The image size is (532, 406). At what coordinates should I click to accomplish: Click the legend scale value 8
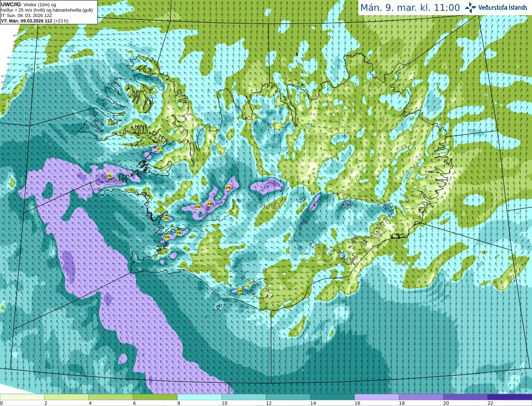pyautogui.click(x=179, y=403)
